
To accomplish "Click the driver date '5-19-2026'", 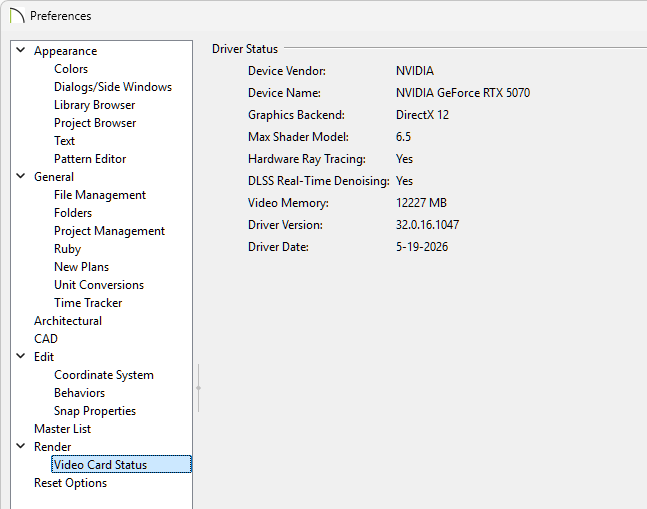I will 422,247.
